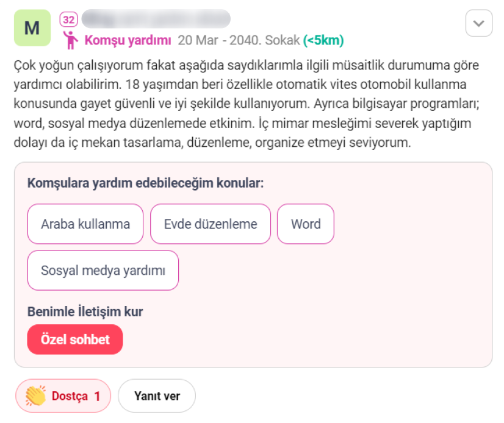Toggle the "Dostça" reaction label
This screenshot has width=504, height=423.
70,396
